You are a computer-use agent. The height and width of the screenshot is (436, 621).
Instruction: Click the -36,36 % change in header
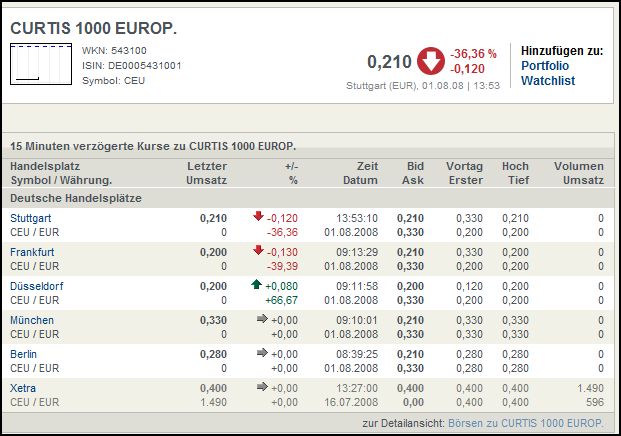click(x=473, y=54)
